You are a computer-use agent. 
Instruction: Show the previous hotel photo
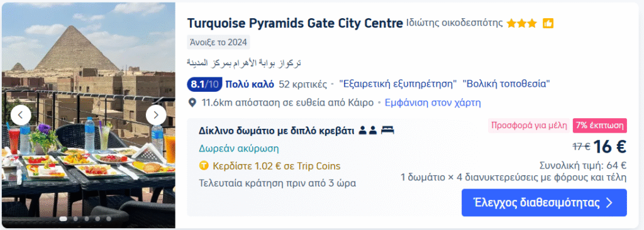click(21, 116)
